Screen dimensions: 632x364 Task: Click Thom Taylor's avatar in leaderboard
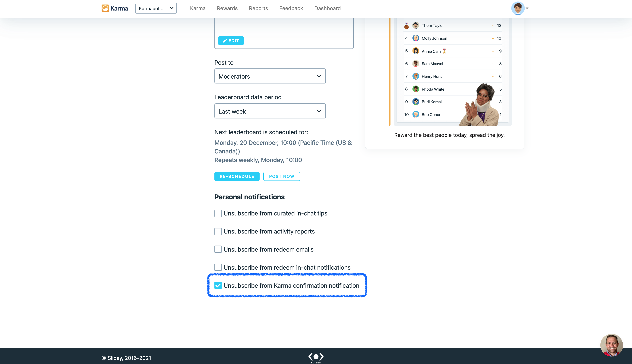[416, 26]
